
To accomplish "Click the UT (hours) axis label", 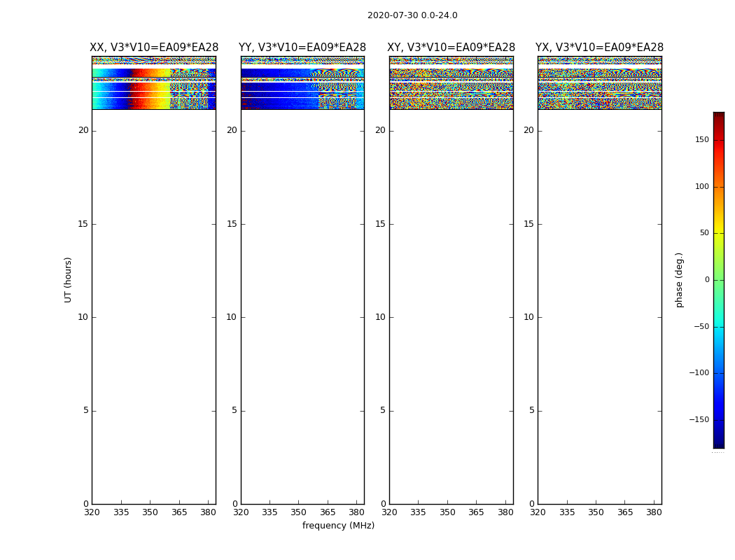I will pos(69,279).
